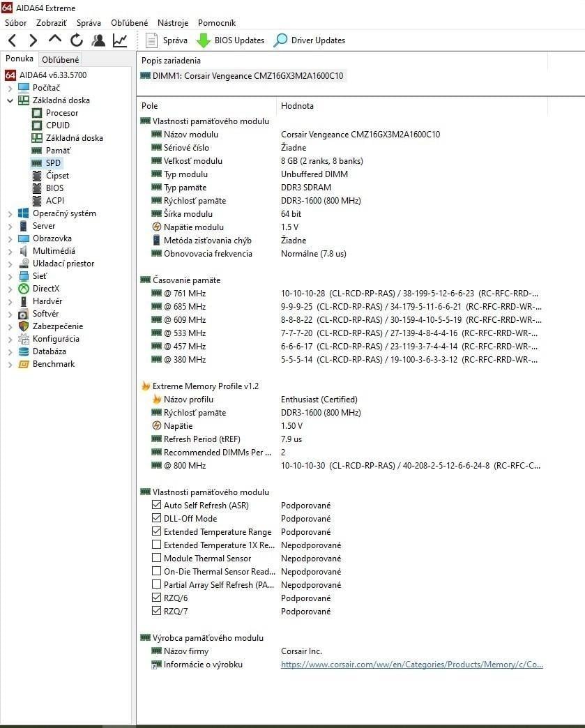The height and width of the screenshot is (728, 585).
Task: Expand the Operačný systém node
Action: [x=10, y=213]
